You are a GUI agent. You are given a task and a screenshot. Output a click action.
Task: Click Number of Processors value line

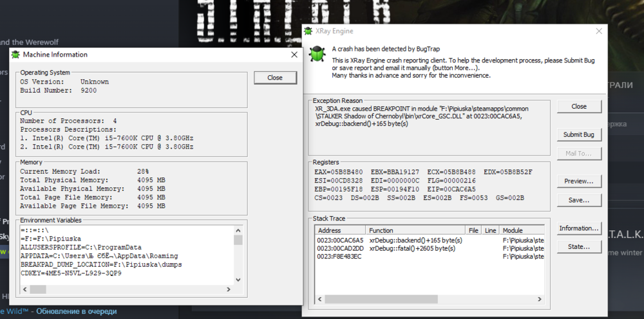(x=68, y=121)
